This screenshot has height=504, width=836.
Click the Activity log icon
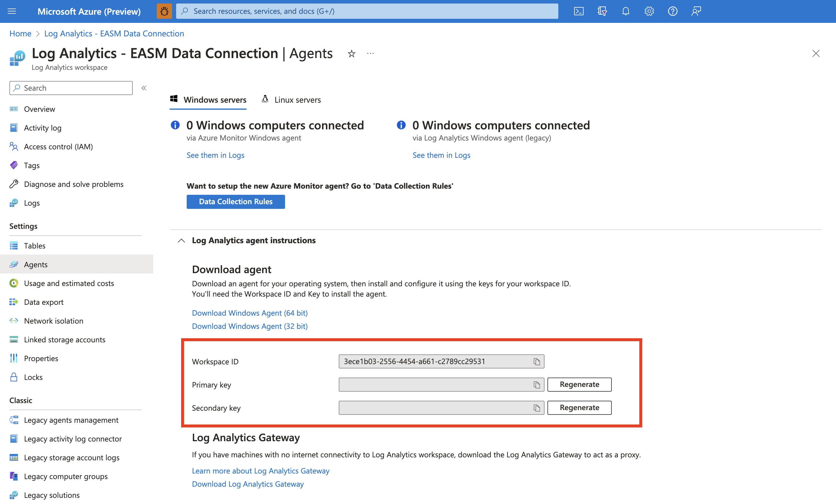point(13,127)
